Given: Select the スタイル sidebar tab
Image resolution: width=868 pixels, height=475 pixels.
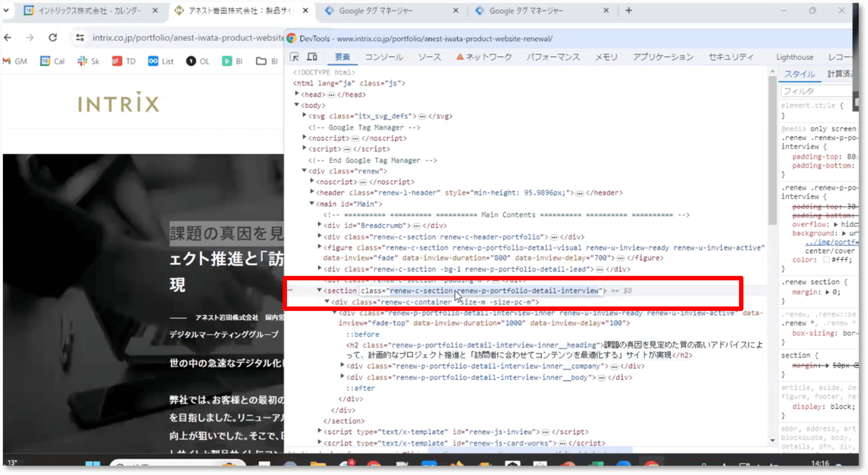Looking at the screenshot, I should (x=799, y=74).
